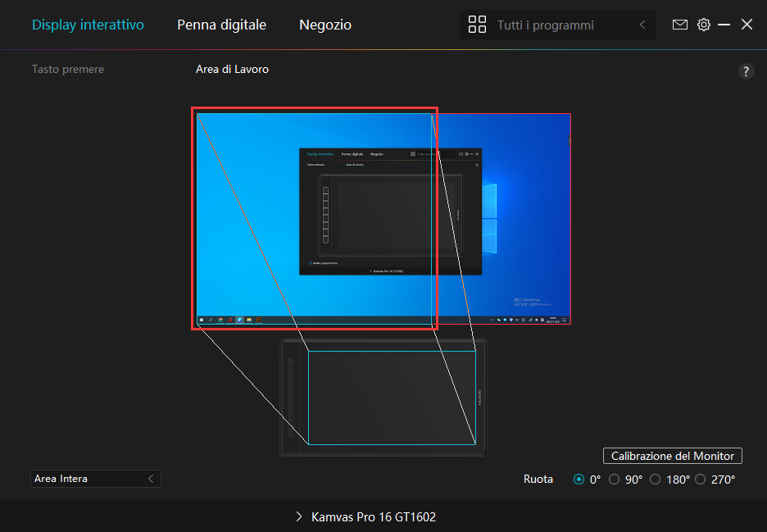Choose the 180° rotation radio button
Screen dimensions: 767x532
click(656, 480)
